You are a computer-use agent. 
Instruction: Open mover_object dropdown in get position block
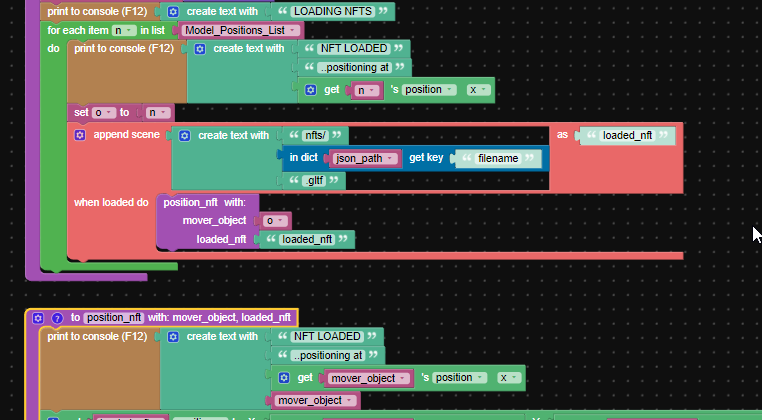368,378
